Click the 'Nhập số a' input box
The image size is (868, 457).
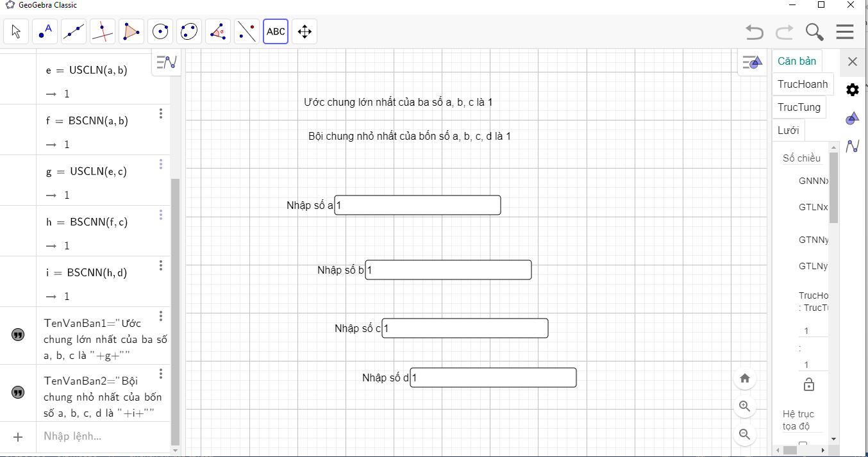click(417, 205)
